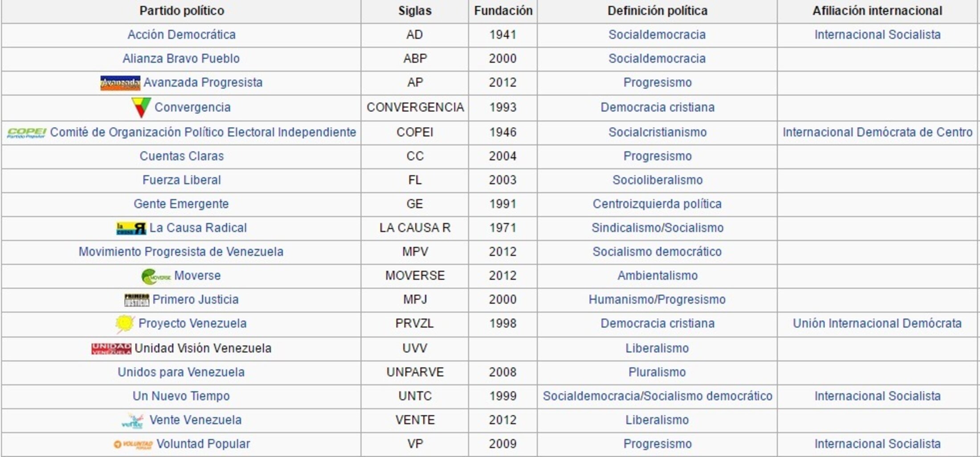Click the La Causa Radical logo
The width and height of the screenshot is (980, 457).
(131, 228)
